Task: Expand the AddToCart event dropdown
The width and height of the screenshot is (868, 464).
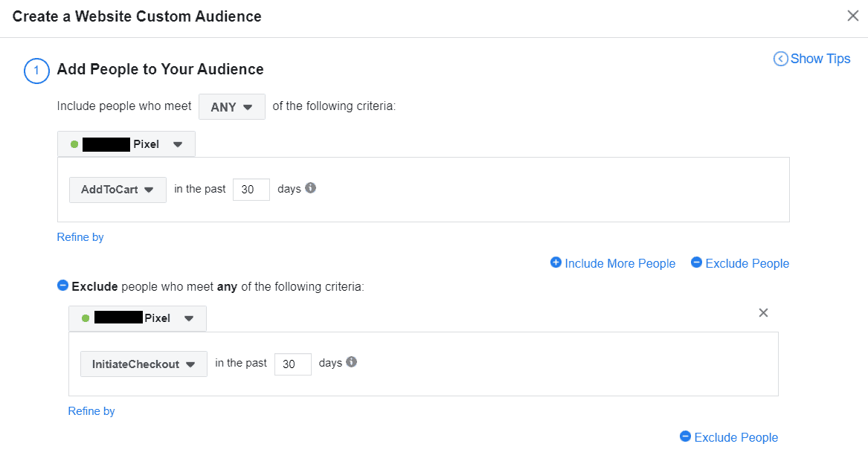Action: [x=118, y=190]
